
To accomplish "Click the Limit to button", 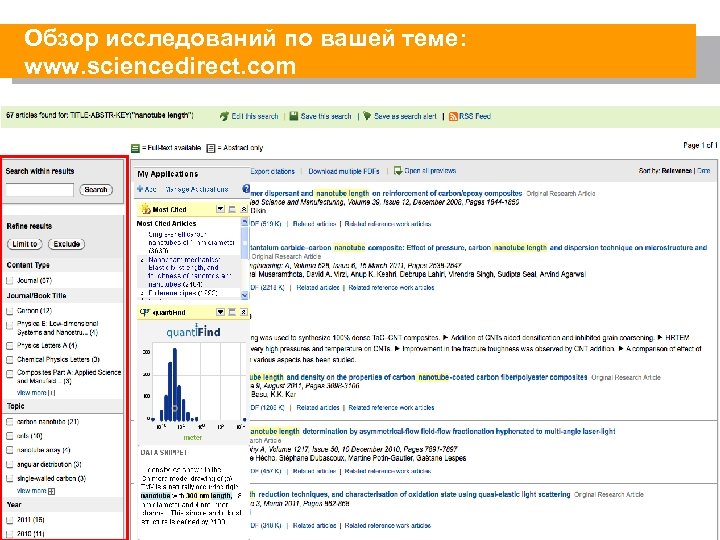I will click(x=25, y=244).
